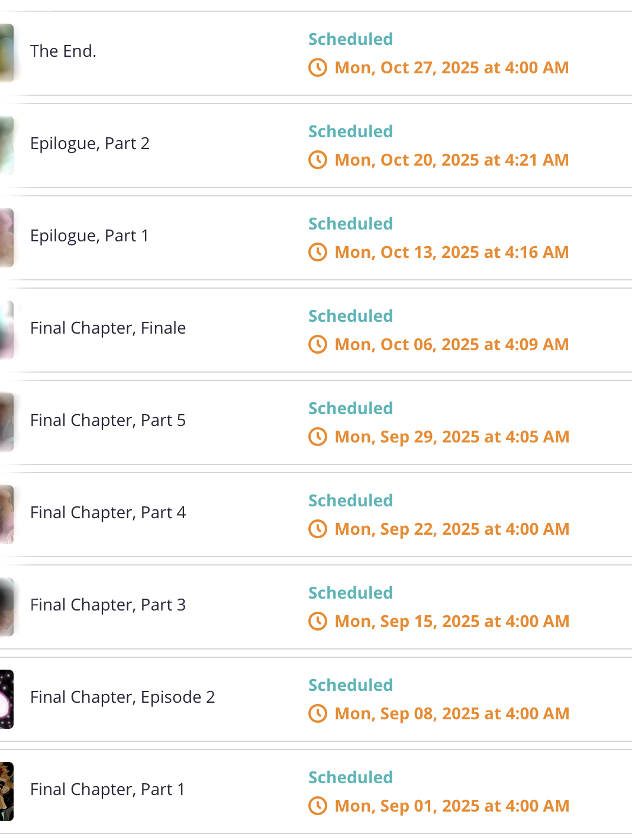Open the 'Epilogue, Part 2' episode
This screenshot has width=632, height=840.
[90, 144]
